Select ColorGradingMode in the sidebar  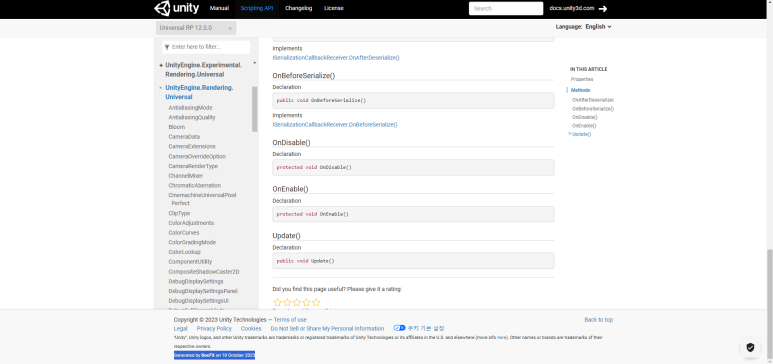point(192,242)
